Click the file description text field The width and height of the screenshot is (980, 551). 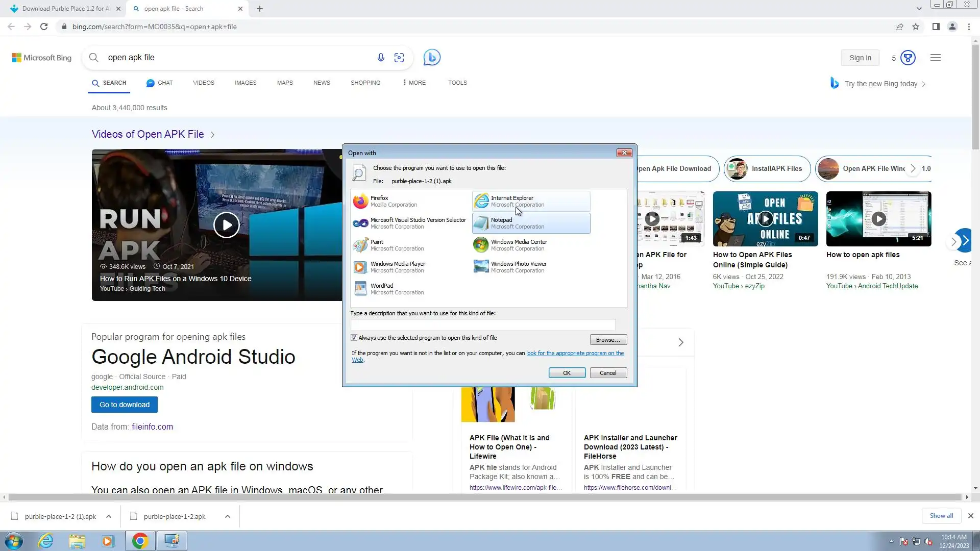coord(482,324)
